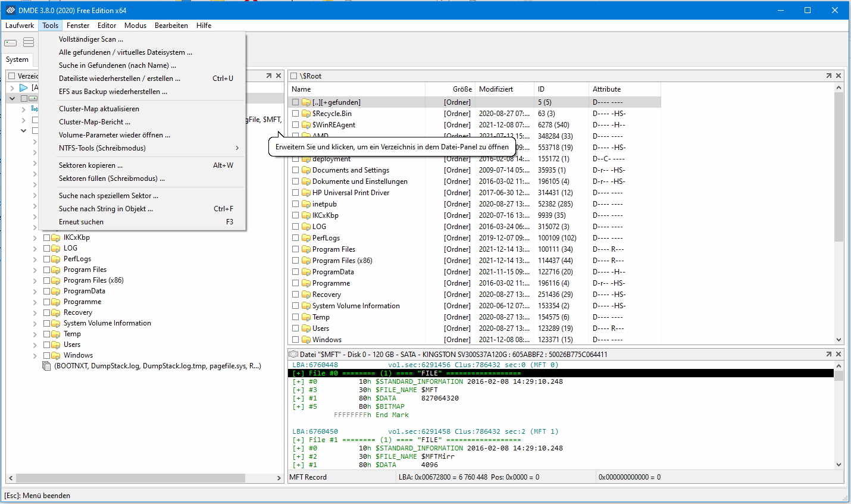Click the DMDE application logo icon
The height and width of the screenshot is (504, 851).
pos(10,10)
